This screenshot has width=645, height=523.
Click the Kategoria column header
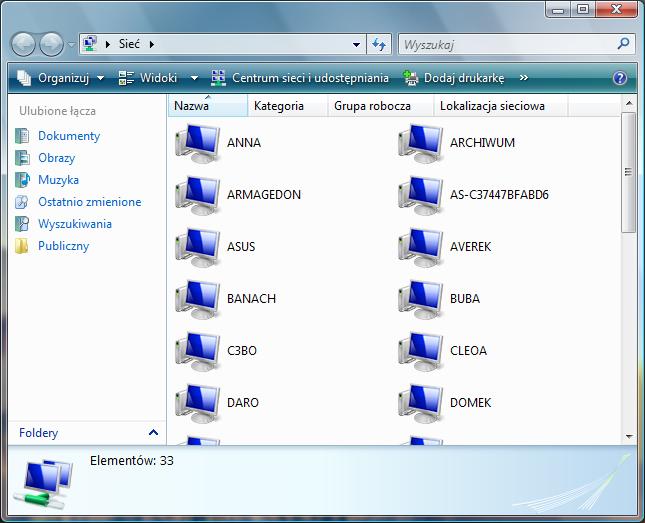pos(279,106)
